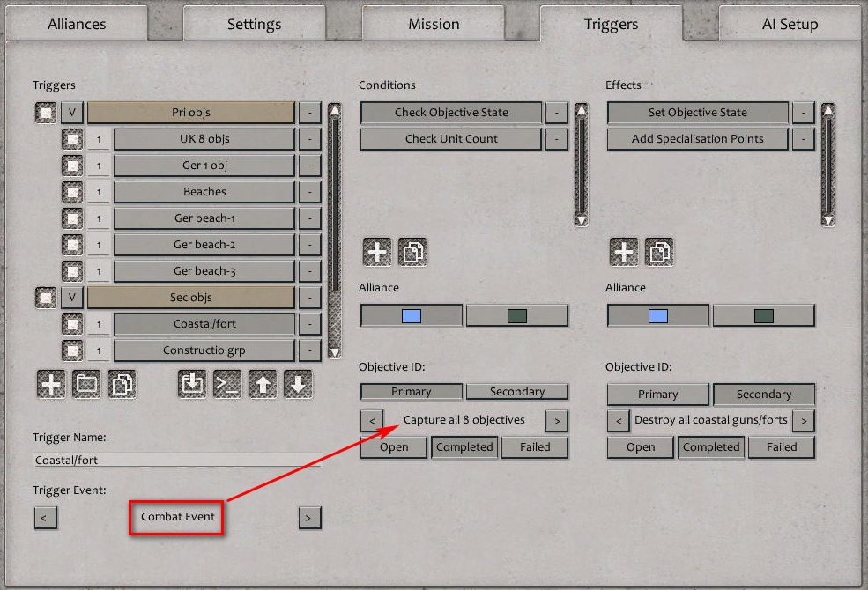The height and width of the screenshot is (590, 868).
Task: Move the selected trigger up with the arrow icon
Action: click(262, 385)
